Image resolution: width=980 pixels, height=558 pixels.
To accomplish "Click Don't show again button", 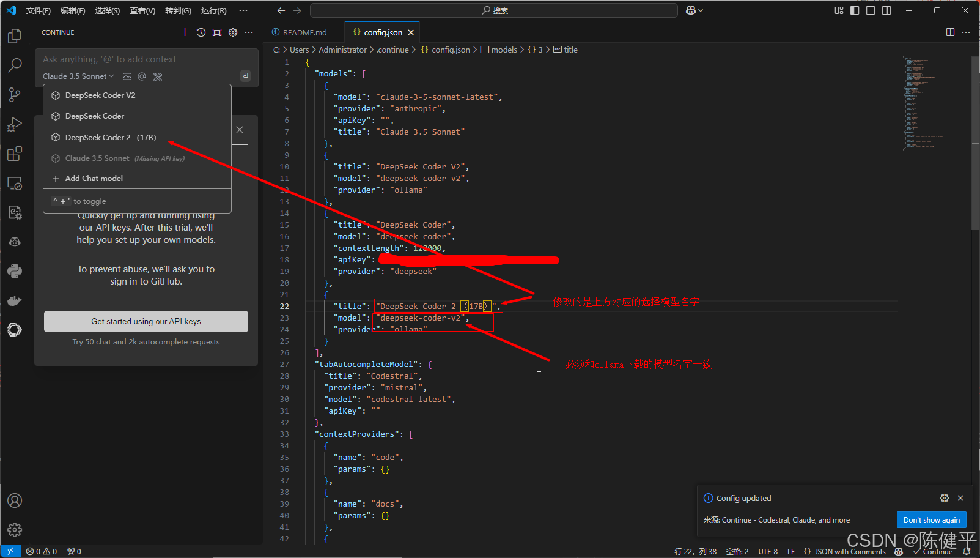I will tap(931, 520).
